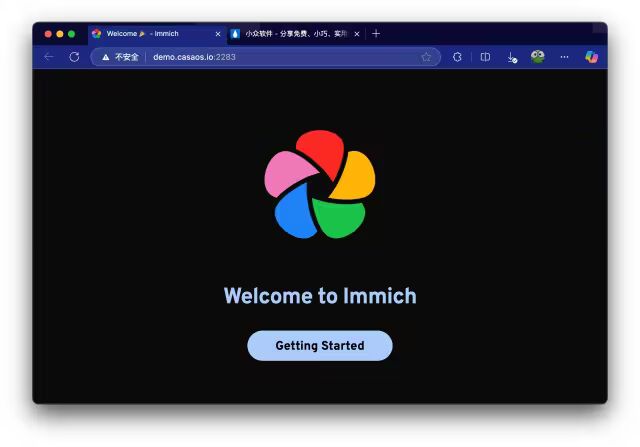The width and height of the screenshot is (640, 447).
Task: Click the yellow minimize window button
Action: point(60,34)
